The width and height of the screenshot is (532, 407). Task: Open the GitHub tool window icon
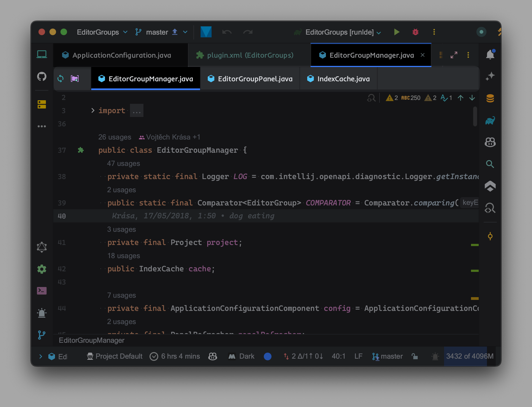coord(42,76)
